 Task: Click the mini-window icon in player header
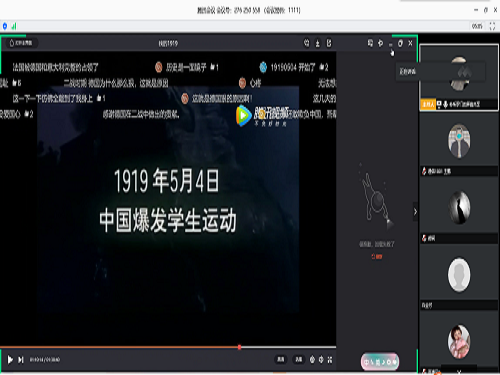[370, 43]
